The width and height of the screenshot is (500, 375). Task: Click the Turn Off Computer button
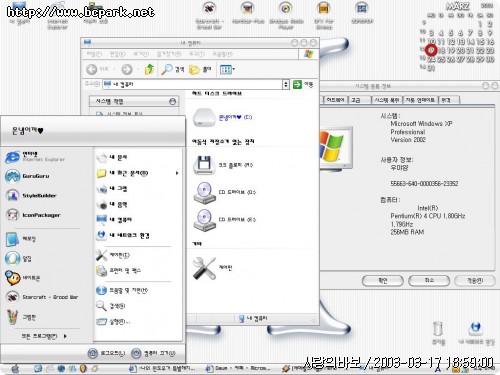click(153, 353)
